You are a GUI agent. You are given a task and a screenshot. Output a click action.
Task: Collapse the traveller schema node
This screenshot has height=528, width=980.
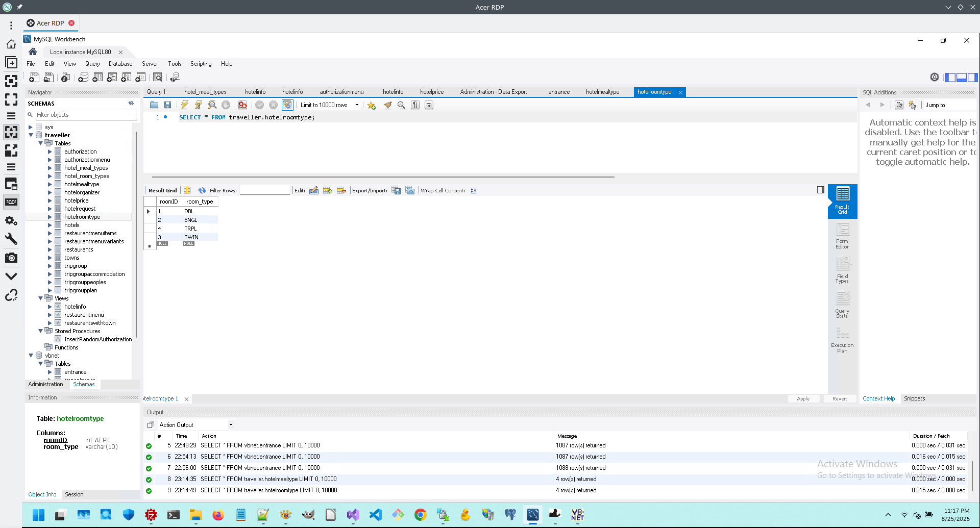pos(31,135)
